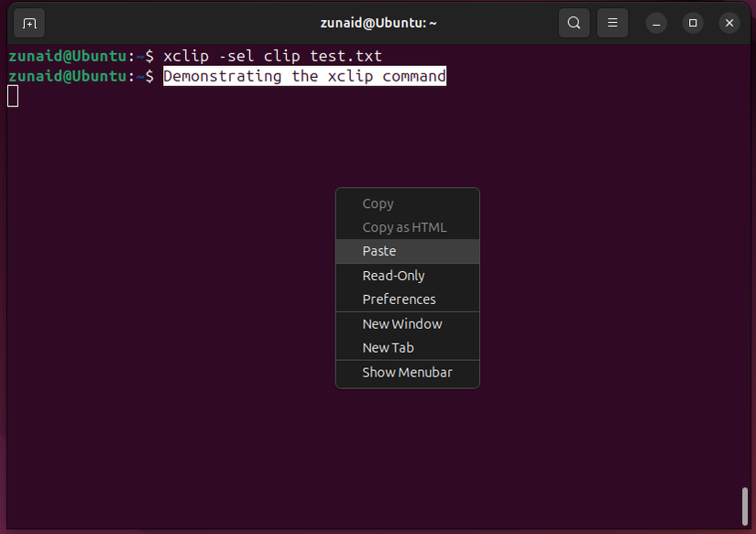This screenshot has width=756, height=534.
Task: Choose Copy as HTML option
Action: (x=404, y=226)
